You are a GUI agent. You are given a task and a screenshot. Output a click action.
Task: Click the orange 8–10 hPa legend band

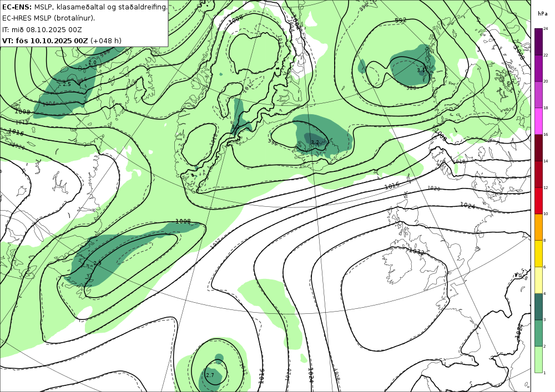538,227
